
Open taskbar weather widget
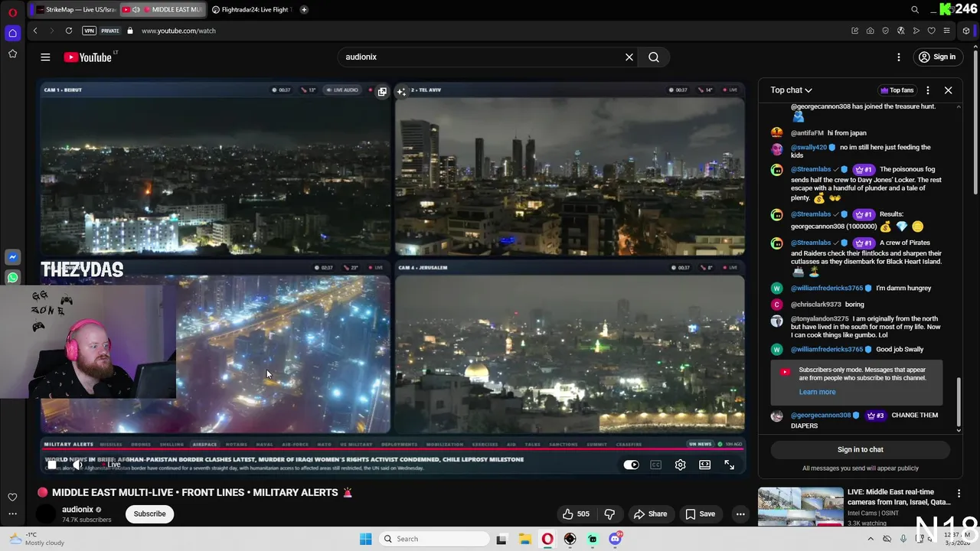click(35, 539)
